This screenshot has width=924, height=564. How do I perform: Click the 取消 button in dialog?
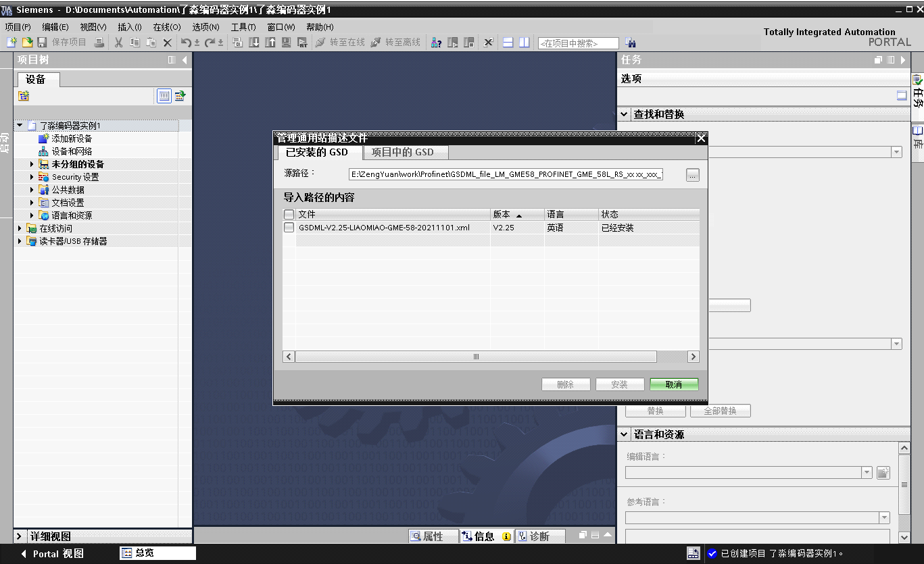(674, 384)
